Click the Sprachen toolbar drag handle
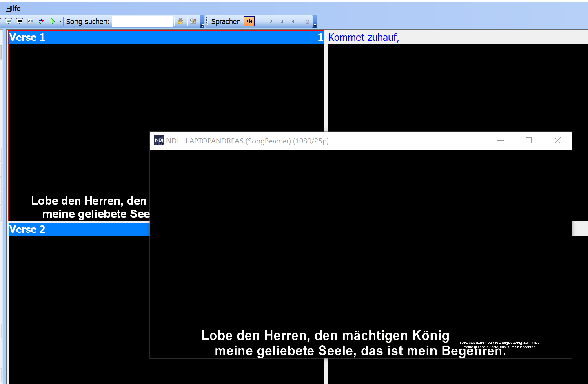The width and height of the screenshot is (588, 384). click(207, 21)
